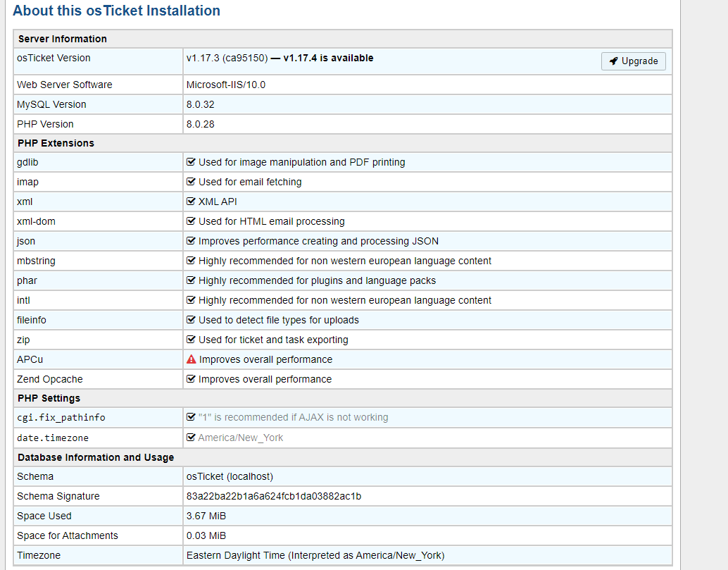Viewport: 728px width, 570px height.
Task: Click the "Used for email fetching" description
Action: pos(250,182)
